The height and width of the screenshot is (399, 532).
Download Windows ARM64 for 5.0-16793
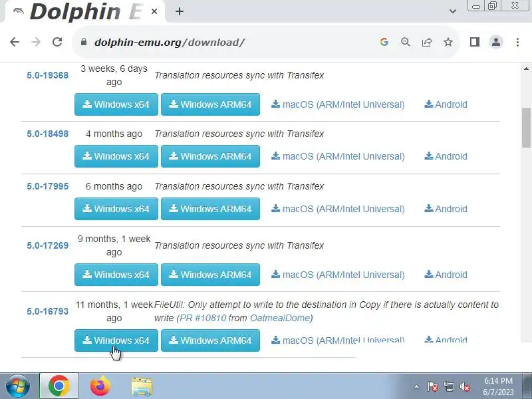click(x=210, y=340)
